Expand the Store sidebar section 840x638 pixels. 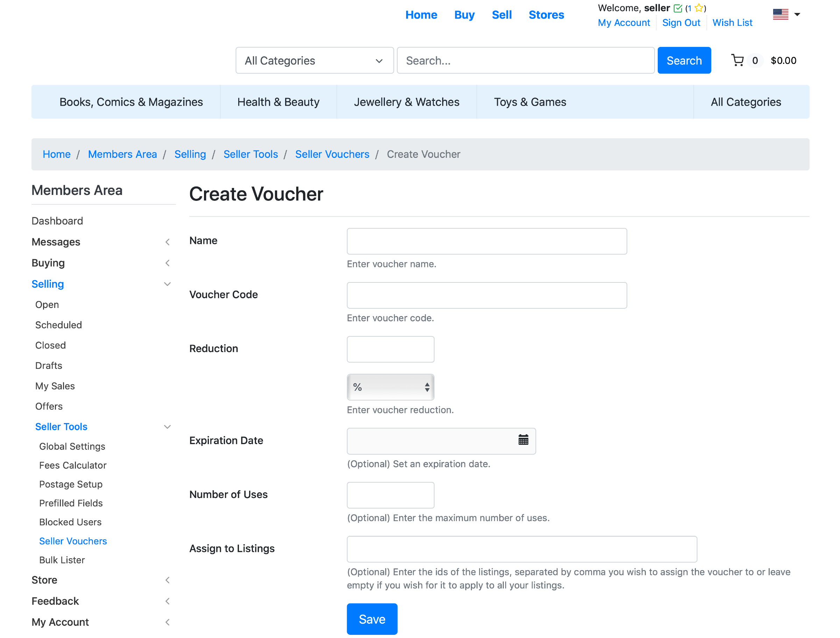(168, 580)
